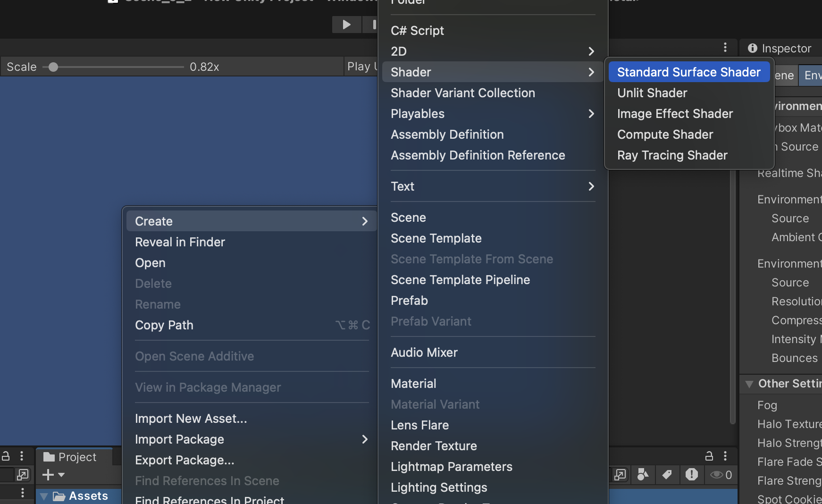822x504 pixels.
Task: Click the search-by-type icon in Project toolbar
Action: point(643,475)
